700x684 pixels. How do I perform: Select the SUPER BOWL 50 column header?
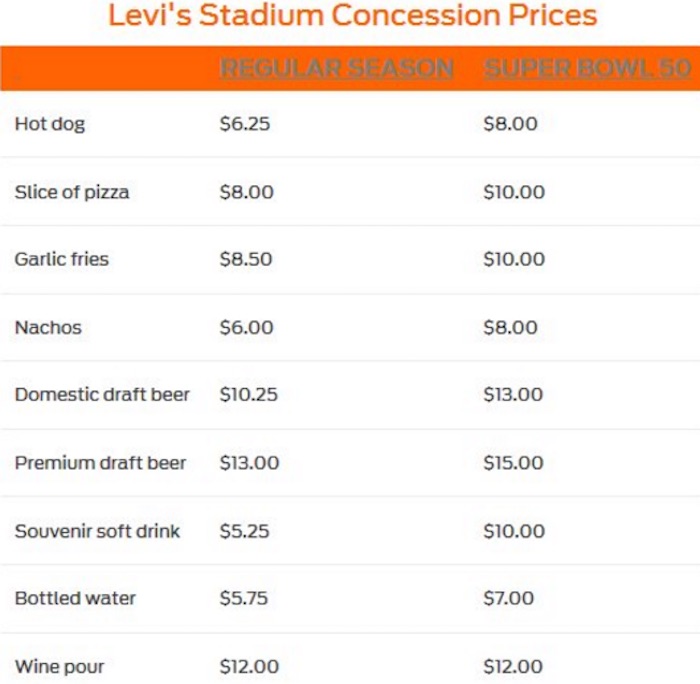point(587,69)
